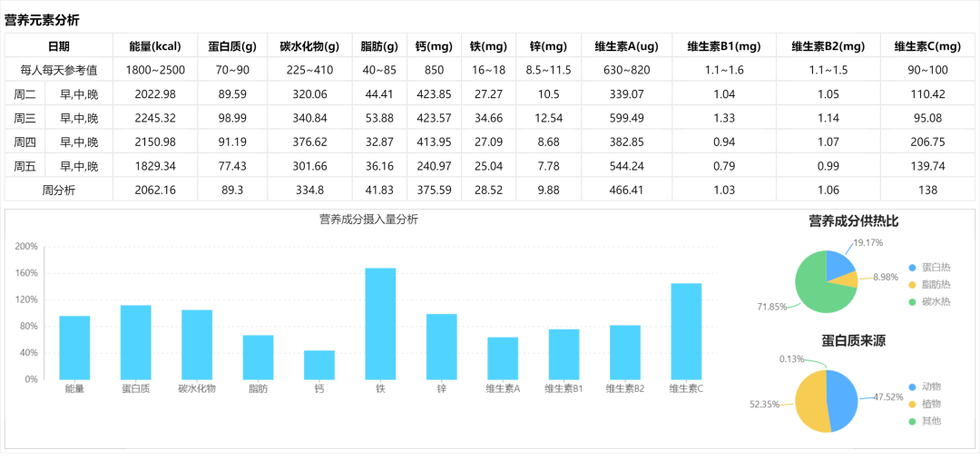The height and width of the screenshot is (470, 980).
Task: Click the blue 动物 pie slice
Action: coord(843,401)
